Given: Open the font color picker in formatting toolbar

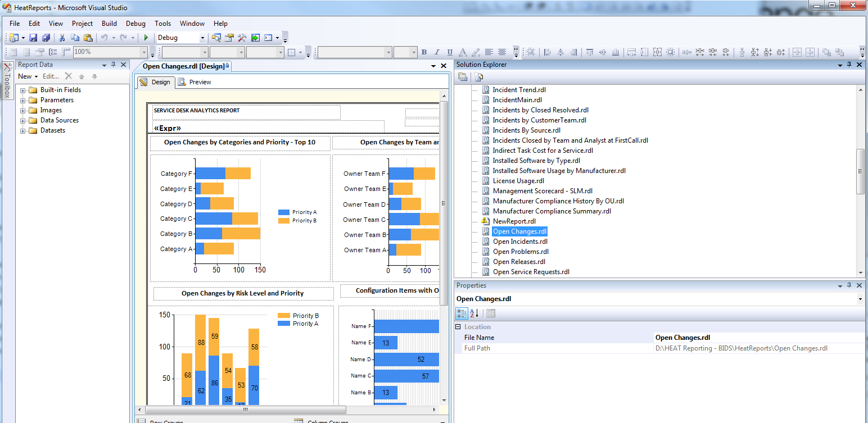Looking at the screenshot, I should point(462,52).
